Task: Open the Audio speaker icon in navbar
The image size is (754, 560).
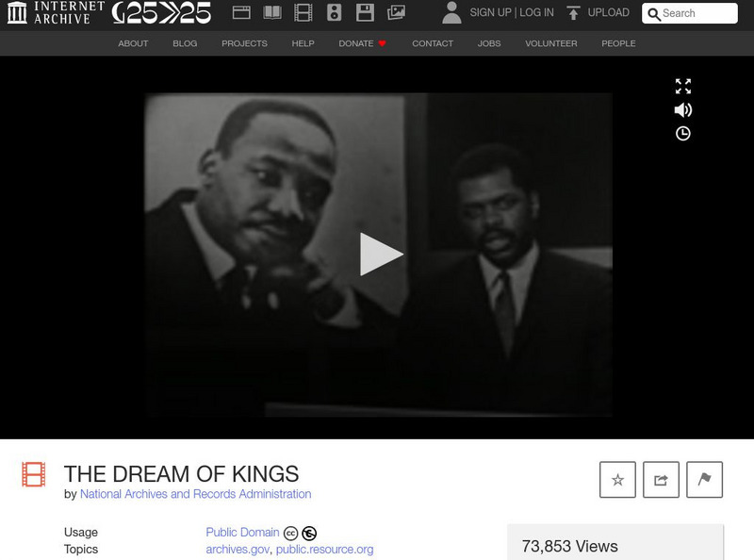Action: click(x=334, y=12)
